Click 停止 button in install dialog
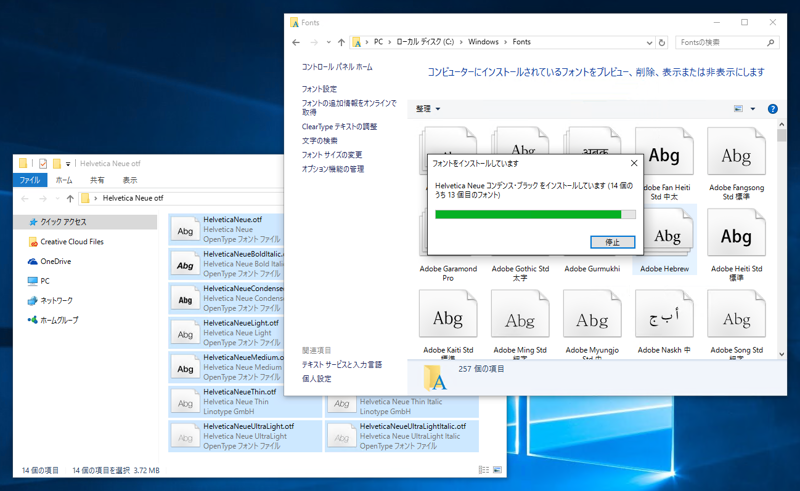This screenshot has height=491, width=800. pos(612,242)
